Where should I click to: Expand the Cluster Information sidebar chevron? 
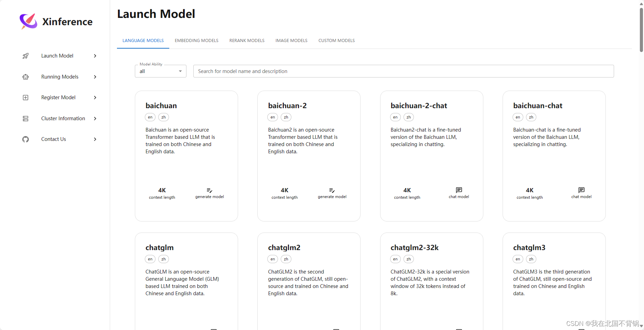tap(95, 118)
